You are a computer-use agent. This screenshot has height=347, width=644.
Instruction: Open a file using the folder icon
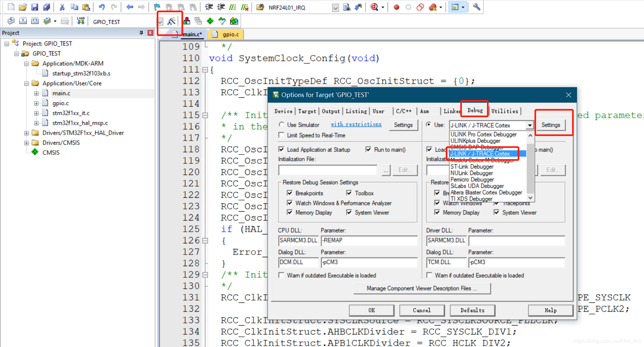(23, 7)
